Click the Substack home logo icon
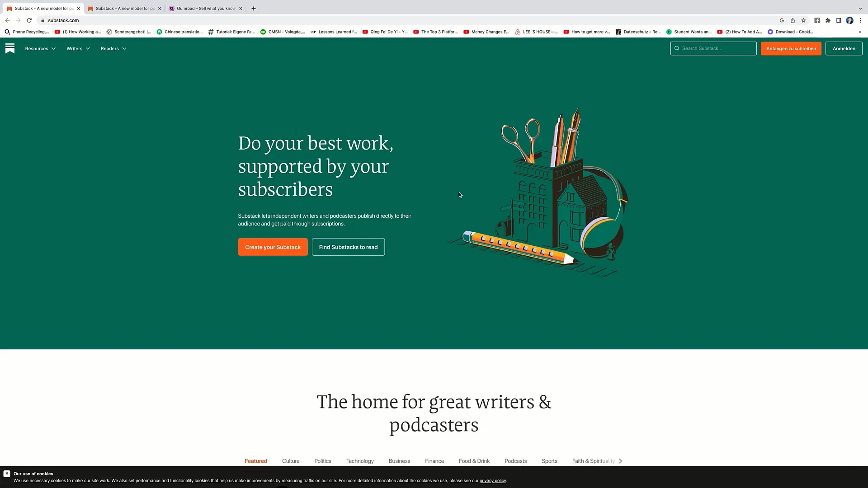 10,48
